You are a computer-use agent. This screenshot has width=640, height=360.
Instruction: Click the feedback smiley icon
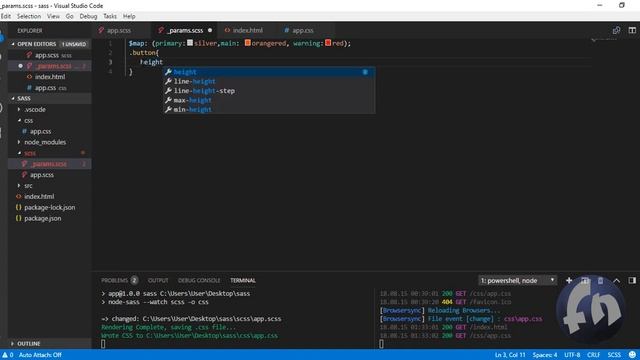coord(632,355)
